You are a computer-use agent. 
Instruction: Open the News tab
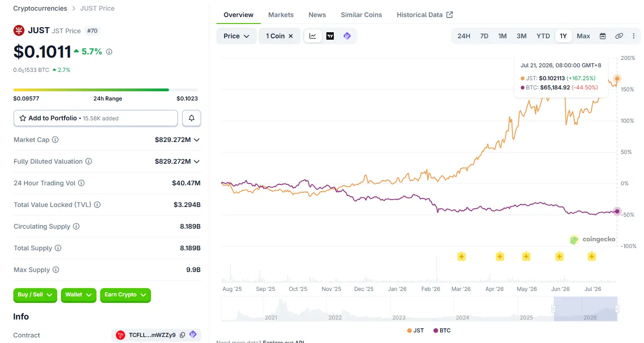(317, 15)
